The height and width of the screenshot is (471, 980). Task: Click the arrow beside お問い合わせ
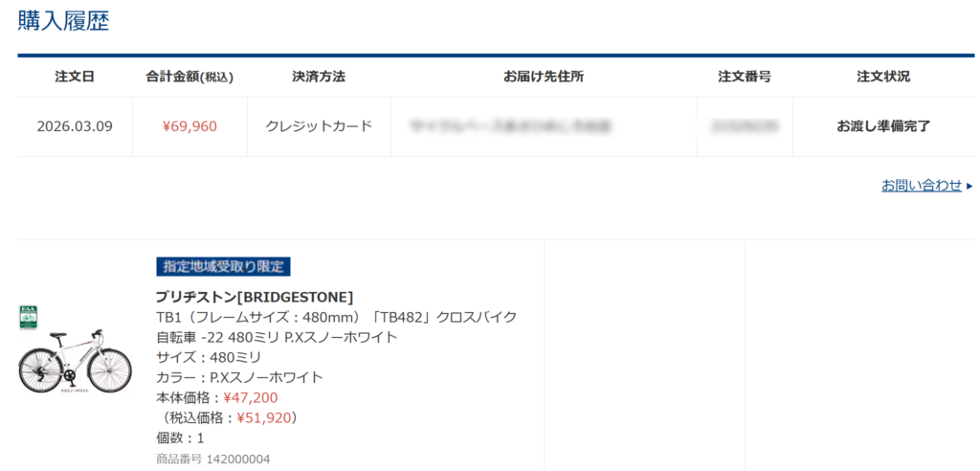pos(969,186)
